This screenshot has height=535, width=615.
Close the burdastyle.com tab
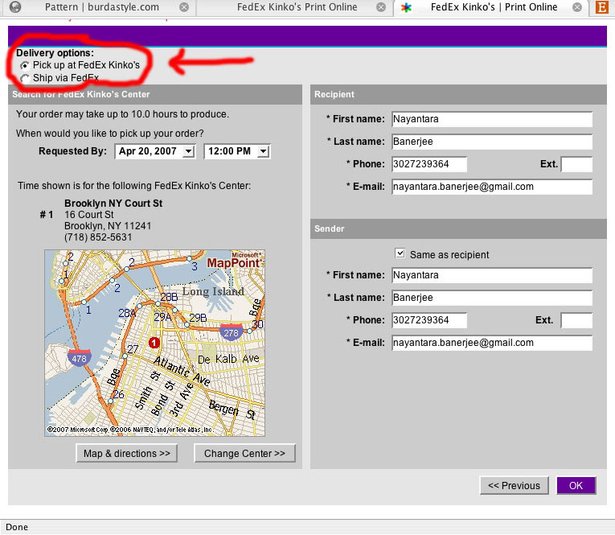click(x=184, y=7)
